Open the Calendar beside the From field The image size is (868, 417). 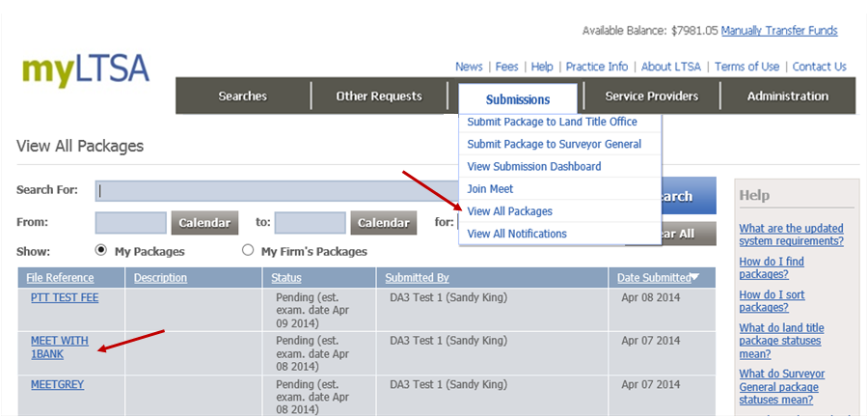coord(204,223)
